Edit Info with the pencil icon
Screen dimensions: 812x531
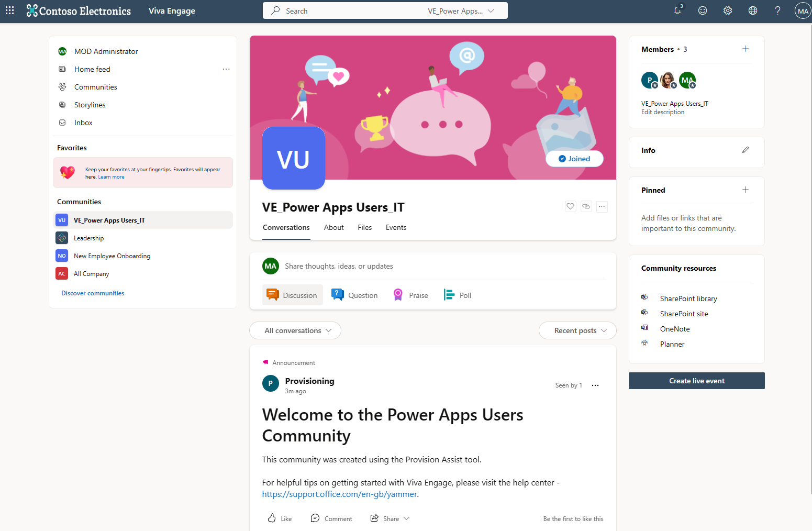(x=746, y=150)
